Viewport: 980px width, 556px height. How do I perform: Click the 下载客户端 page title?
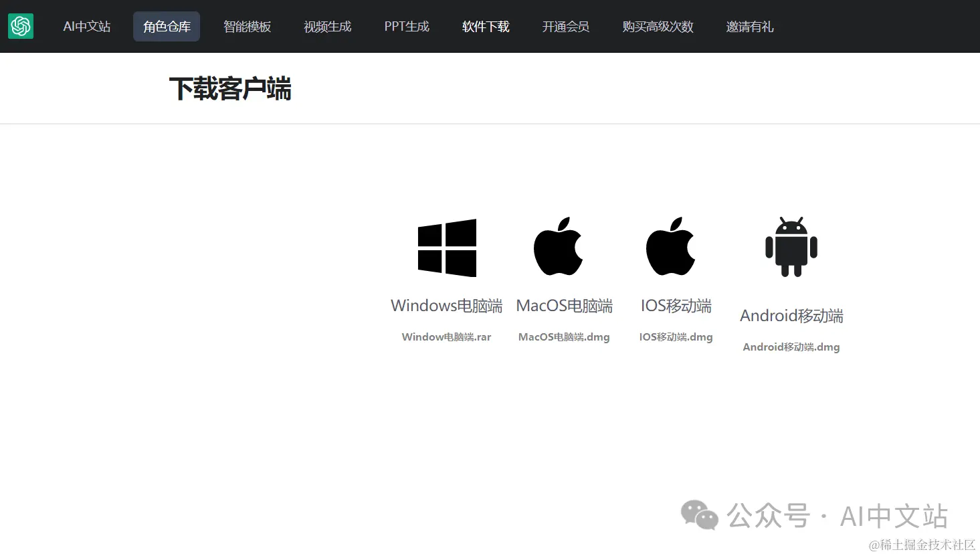pyautogui.click(x=230, y=89)
